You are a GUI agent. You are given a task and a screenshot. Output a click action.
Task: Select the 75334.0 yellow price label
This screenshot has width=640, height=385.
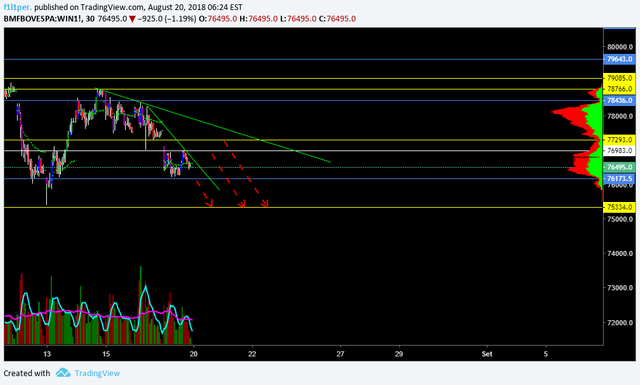[619, 207]
